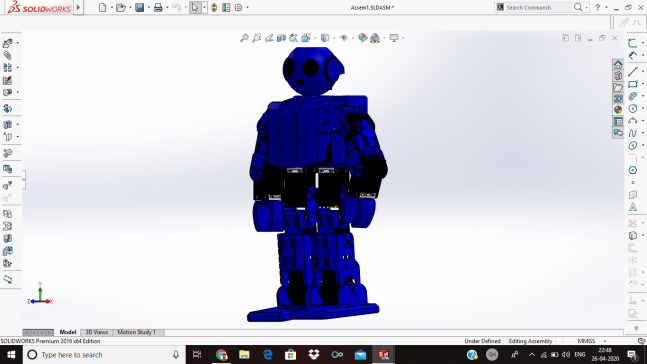Open the Appearances color ball tab
The width and height of the screenshot is (647, 364).
(618, 110)
